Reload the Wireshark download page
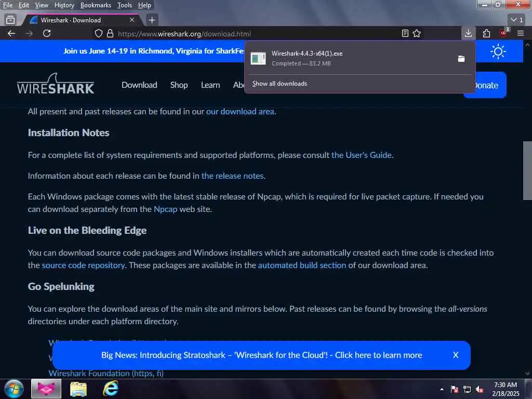The width and height of the screenshot is (532, 399). 47,33
